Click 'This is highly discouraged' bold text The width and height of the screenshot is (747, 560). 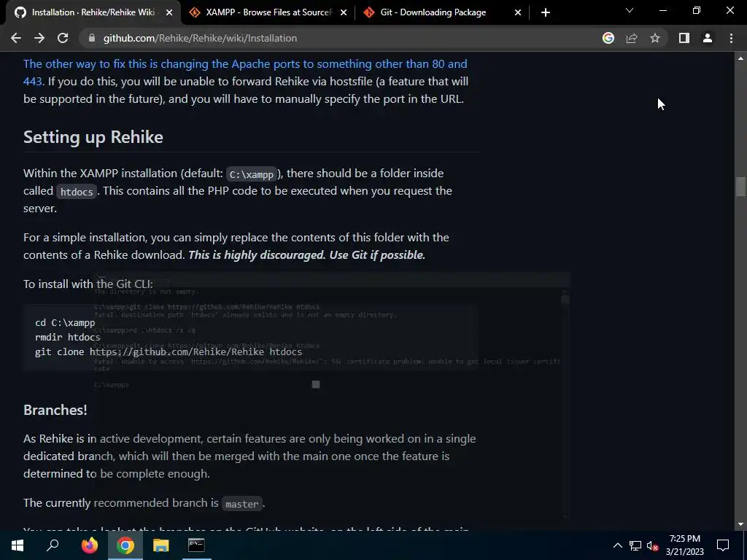click(257, 254)
